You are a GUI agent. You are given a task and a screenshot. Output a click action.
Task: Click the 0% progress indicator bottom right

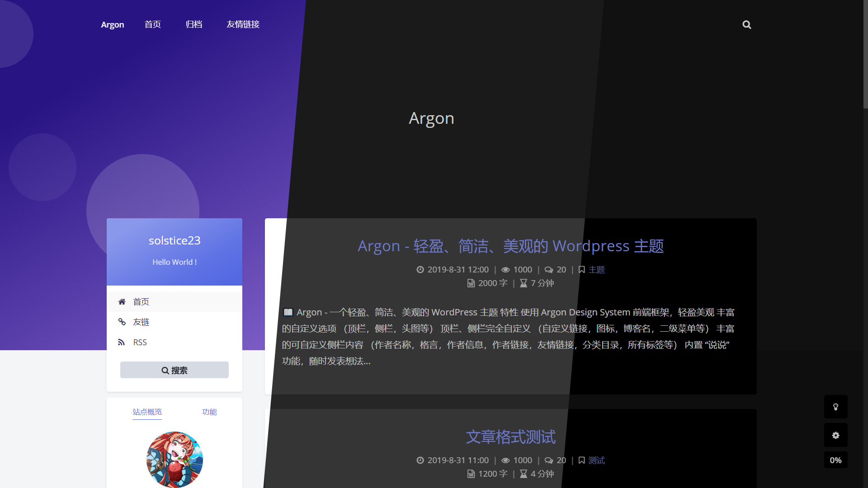pos(836,460)
